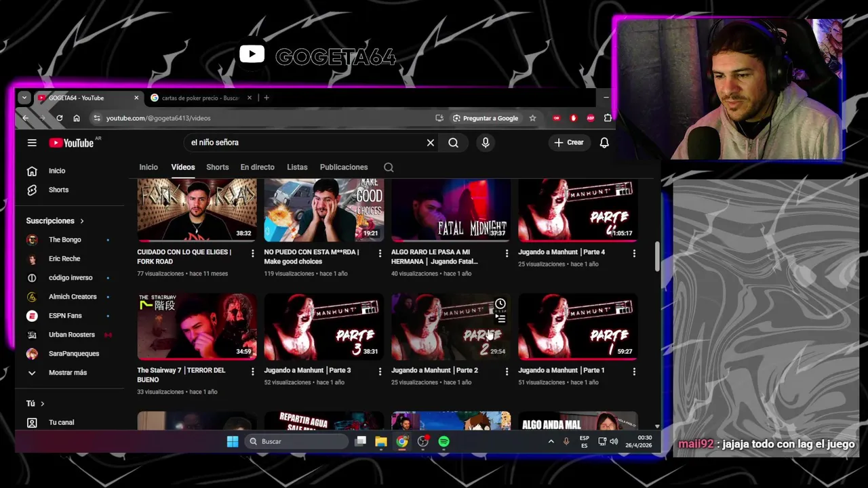
Task: Select the Videos channel tab
Action: [x=183, y=167]
